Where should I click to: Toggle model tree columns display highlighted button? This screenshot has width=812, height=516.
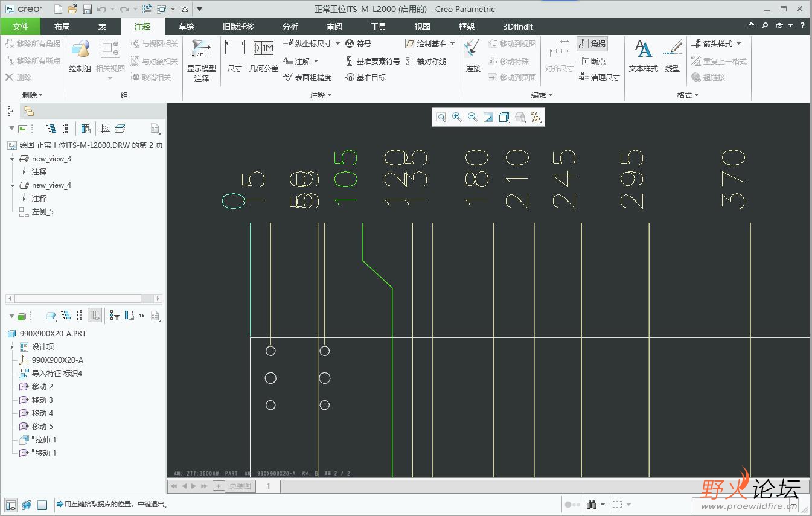95,315
